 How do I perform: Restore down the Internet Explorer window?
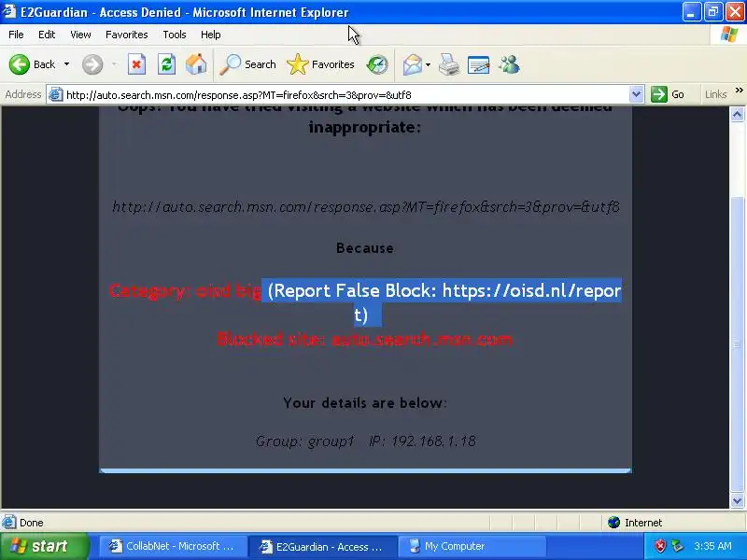coord(713,12)
